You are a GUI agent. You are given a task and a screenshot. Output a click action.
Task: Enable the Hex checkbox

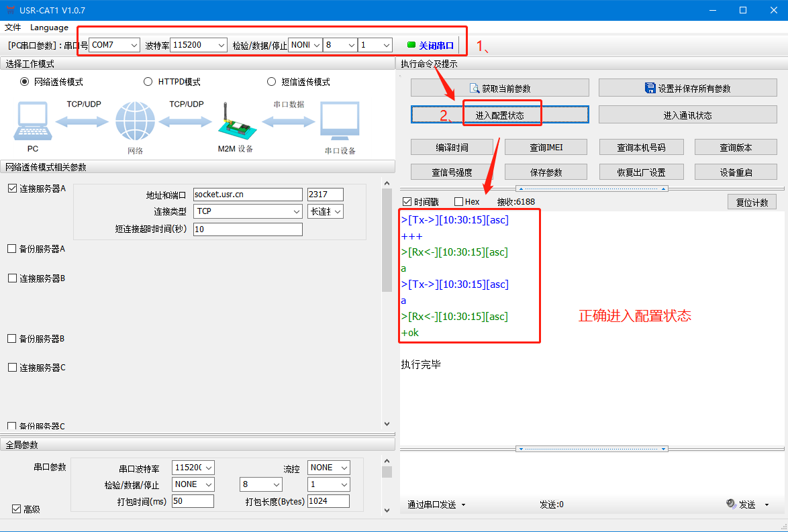[x=459, y=202]
